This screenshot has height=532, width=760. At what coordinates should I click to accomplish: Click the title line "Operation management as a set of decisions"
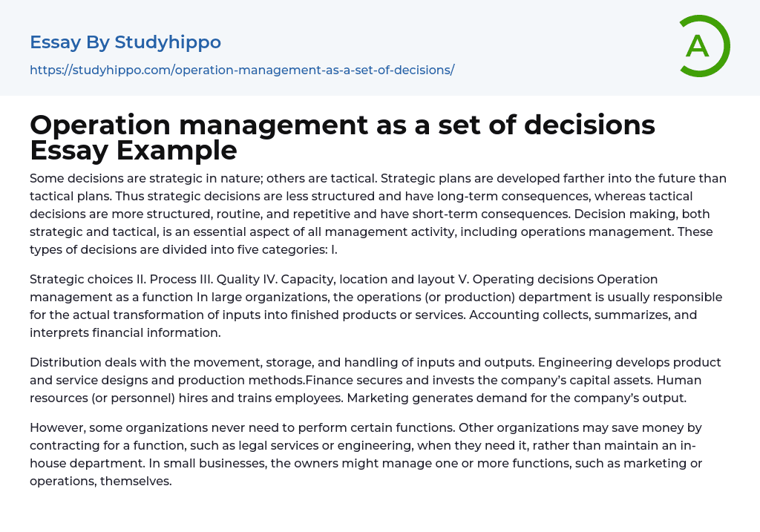(x=342, y=125)
